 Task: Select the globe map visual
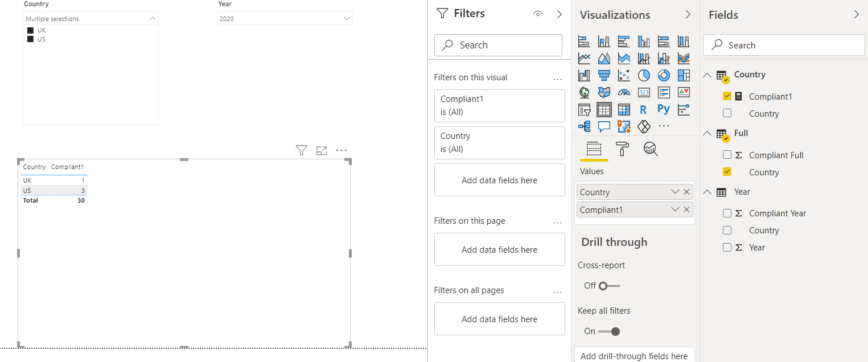(584, 92)
